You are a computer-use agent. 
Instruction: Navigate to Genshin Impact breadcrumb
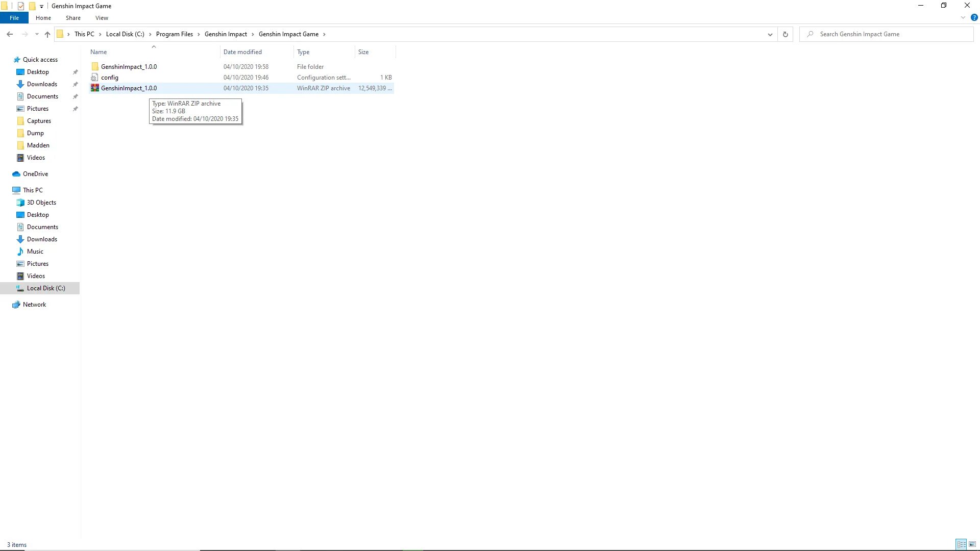click(226, 34)
